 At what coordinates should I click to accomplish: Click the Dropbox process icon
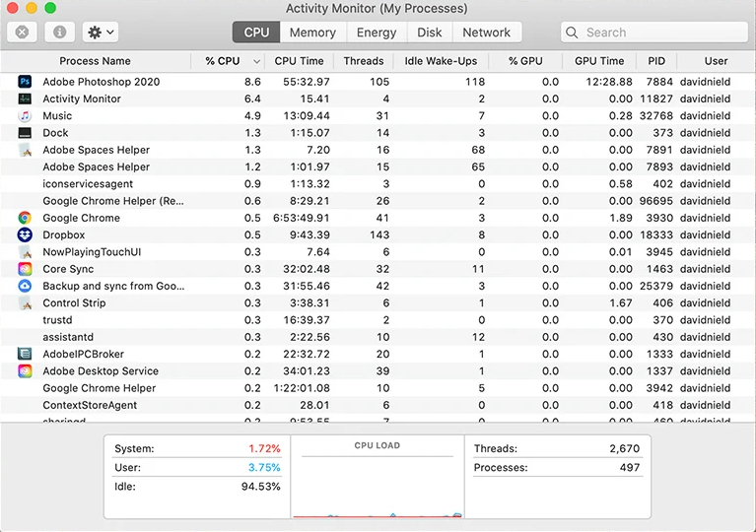[x=25, y=234]
